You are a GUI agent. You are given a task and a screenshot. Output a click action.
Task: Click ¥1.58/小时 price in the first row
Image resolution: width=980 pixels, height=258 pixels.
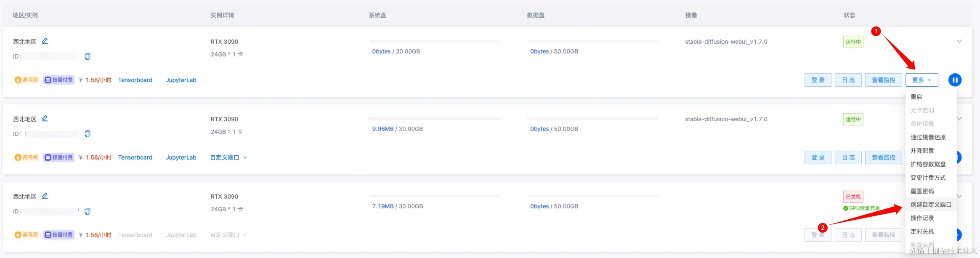tap(95, 80)
